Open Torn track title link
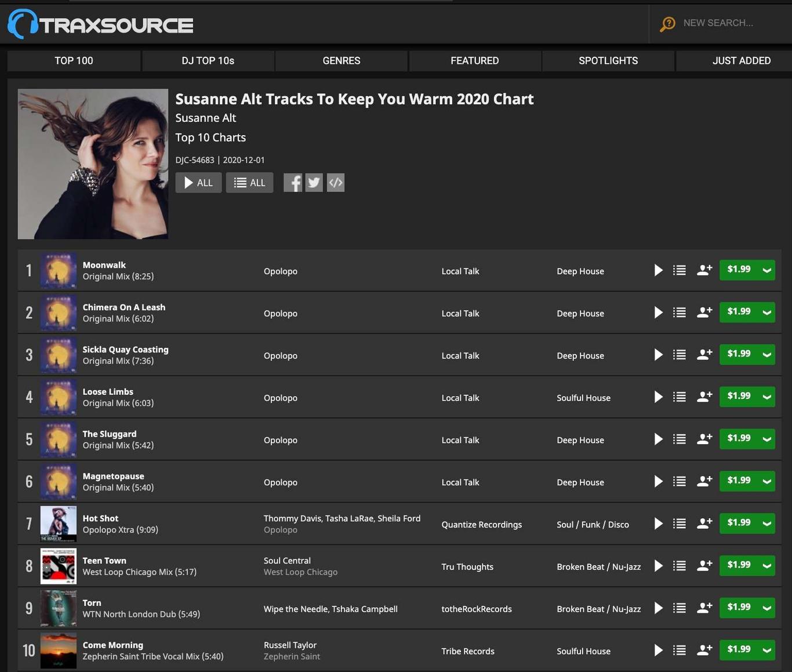 pyautogui.click(x=92, y=603)
